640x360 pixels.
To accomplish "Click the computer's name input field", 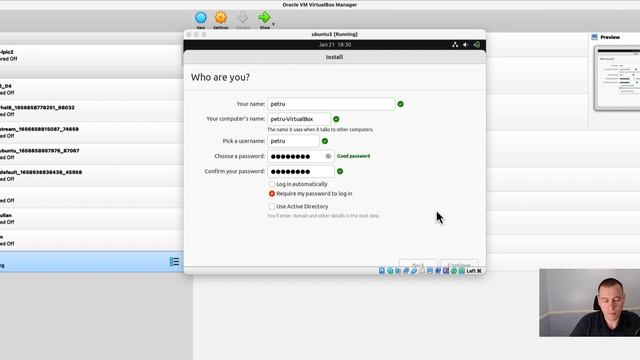I will pyautogui.click(x=299, y=119).
